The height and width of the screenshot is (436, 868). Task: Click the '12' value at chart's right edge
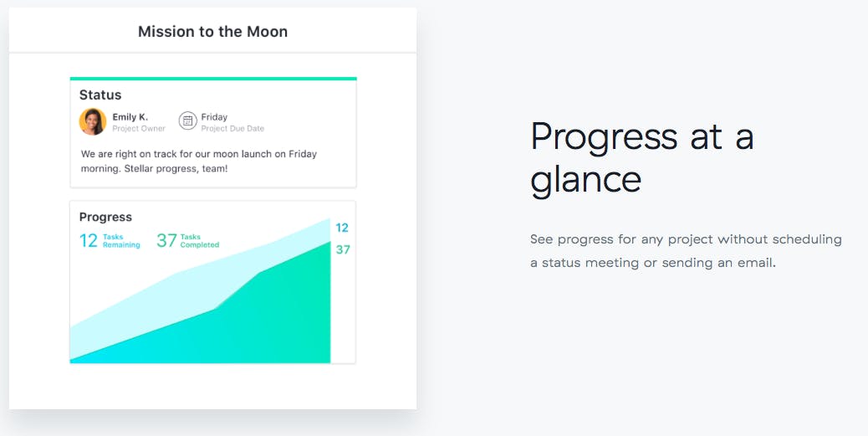tap(342, 228)
